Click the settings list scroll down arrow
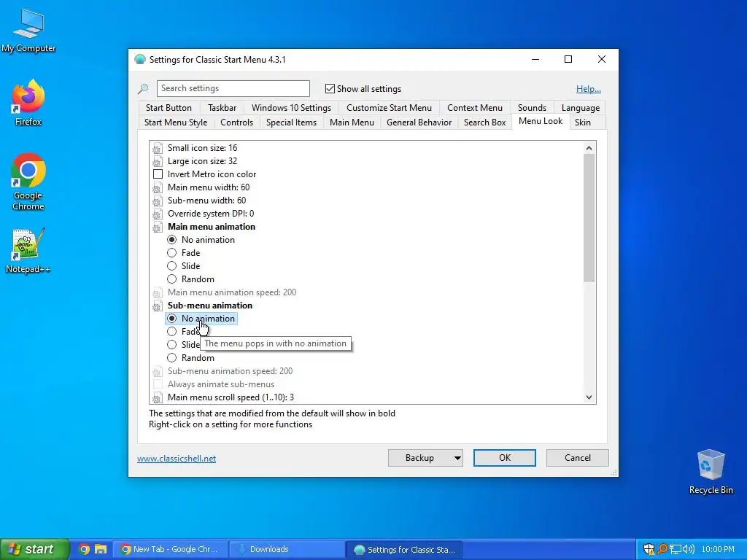 pyautogui.click(x=589, y=397)
